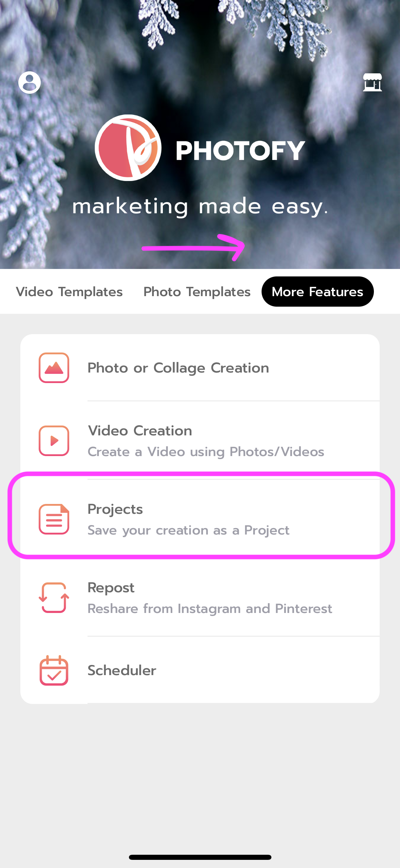Open Projects to save your creation

[188, 519]
